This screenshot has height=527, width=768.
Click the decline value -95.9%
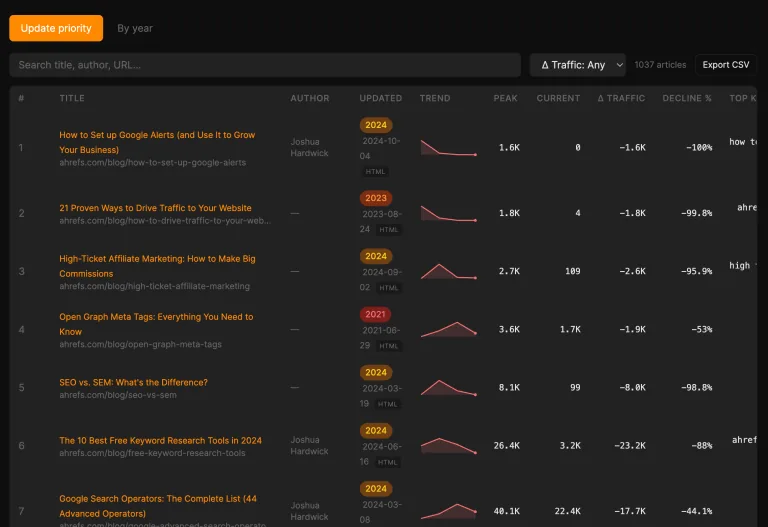point(696,271)
